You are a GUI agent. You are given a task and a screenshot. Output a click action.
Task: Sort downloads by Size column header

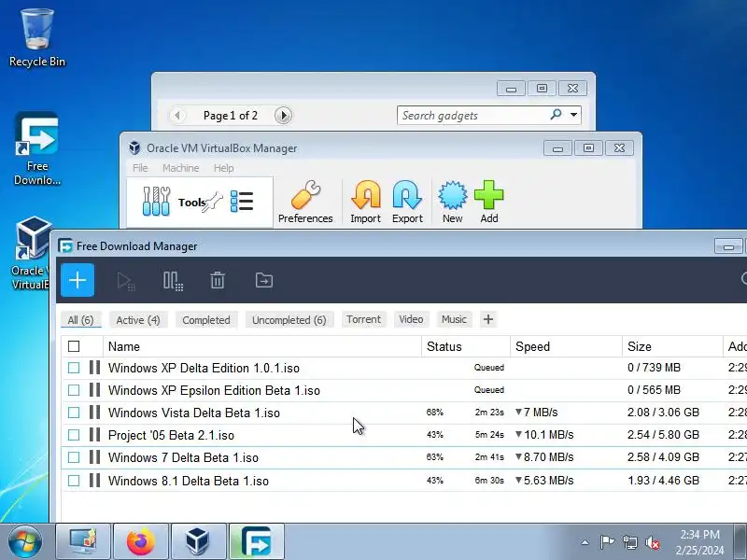(x=672, y=346)
